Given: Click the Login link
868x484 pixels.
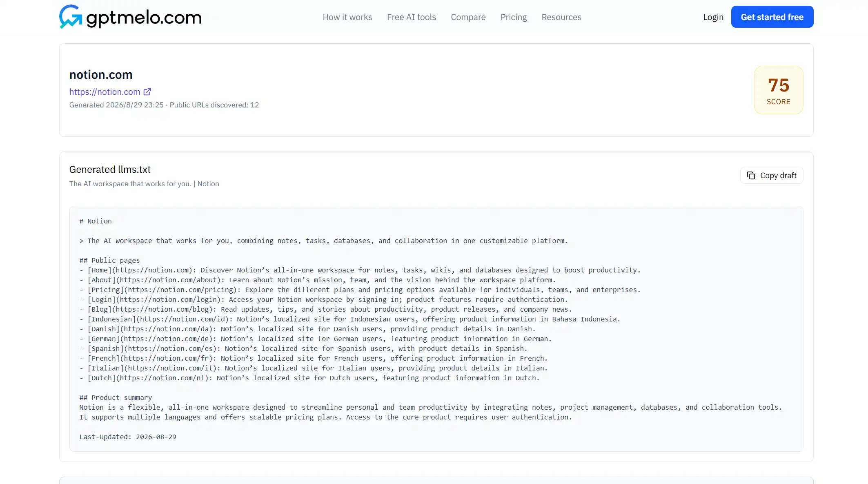Looking at the screenshot, I should (713, 17).
